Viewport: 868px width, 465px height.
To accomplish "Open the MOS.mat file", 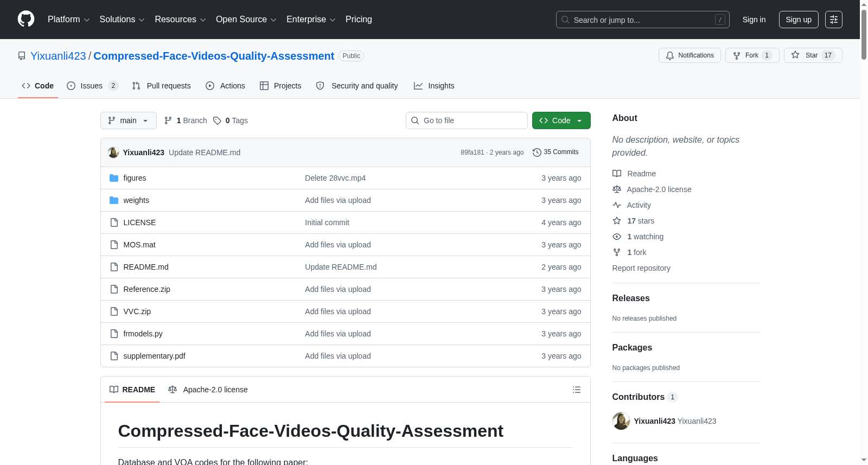I will [x=139, y=245].
